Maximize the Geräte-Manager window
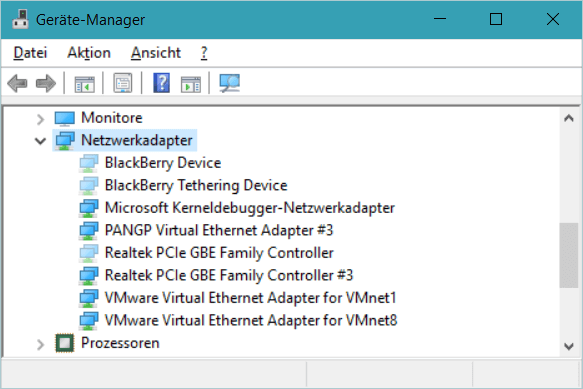Screen dimensions: 583x389 [496, 19]
